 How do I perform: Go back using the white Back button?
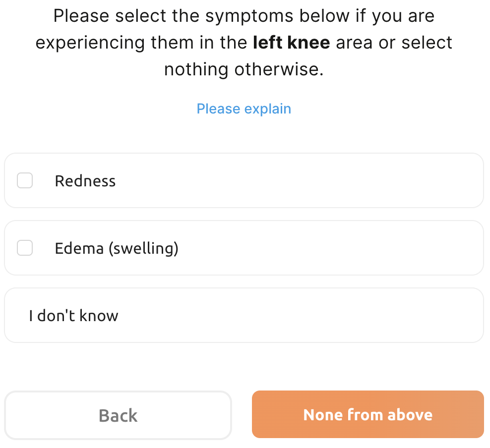coord(118,415)
